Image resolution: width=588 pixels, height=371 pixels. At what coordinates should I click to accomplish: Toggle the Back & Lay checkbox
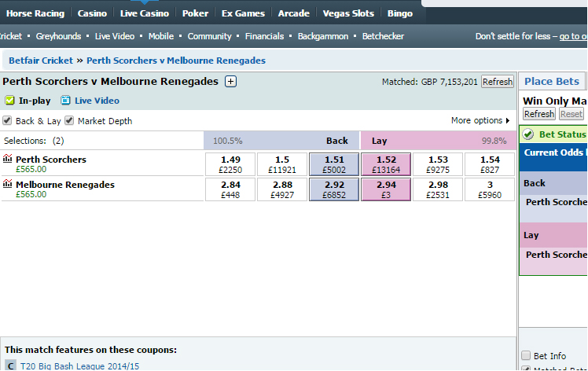point(7,120)
